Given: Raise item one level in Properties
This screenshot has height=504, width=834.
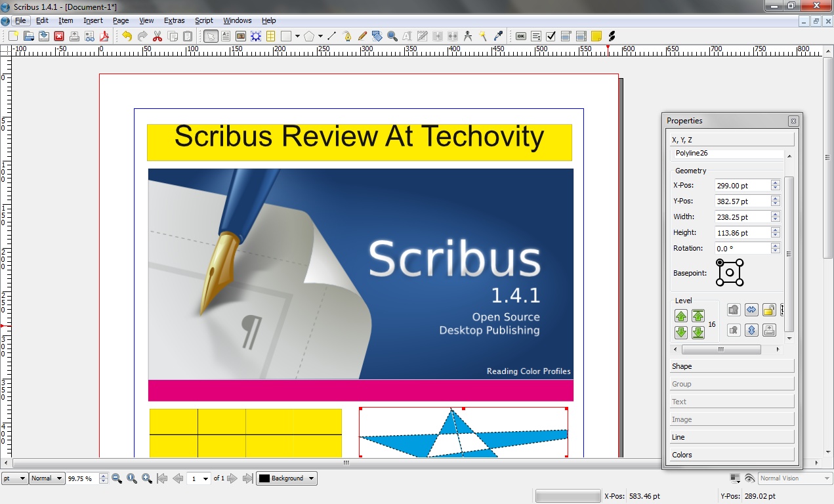Looking at the screenshot, I should pyautogui.click(x=681, y=316).
